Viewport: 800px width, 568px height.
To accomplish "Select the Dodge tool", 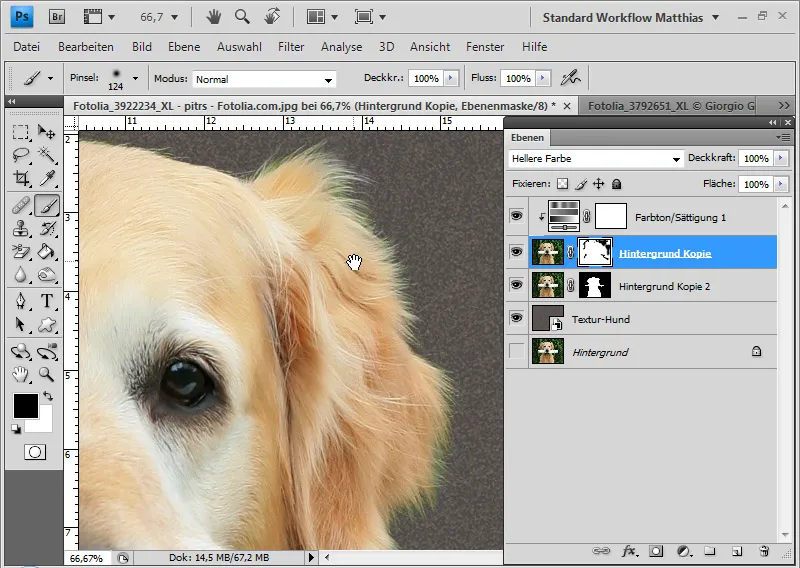I will click(47, 275).
